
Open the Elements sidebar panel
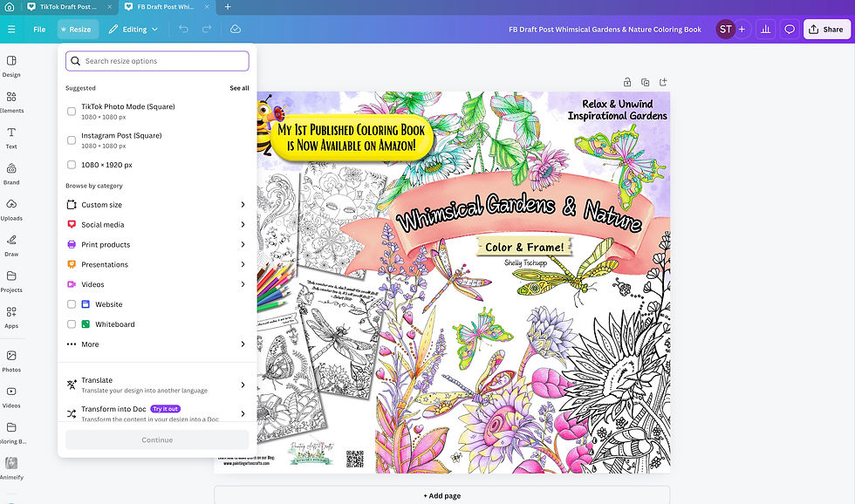tap(10, 102)
